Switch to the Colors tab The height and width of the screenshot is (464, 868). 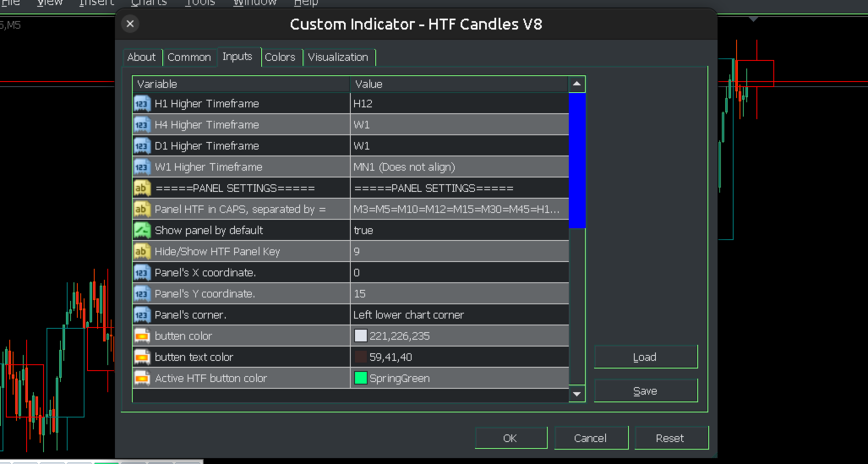click(x=280, y=57)
